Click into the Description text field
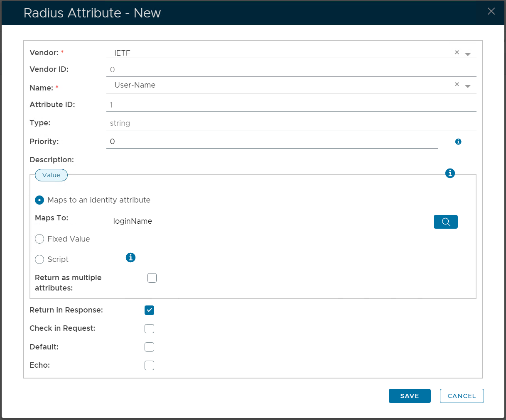Screen dimensions: 506x420 pyautogui.click(x=291, y=160)
